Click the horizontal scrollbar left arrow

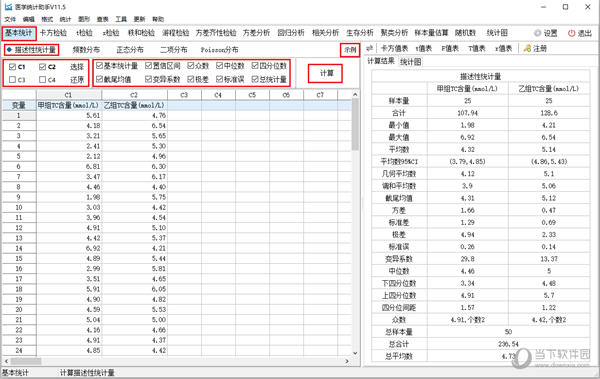(6, 361)
